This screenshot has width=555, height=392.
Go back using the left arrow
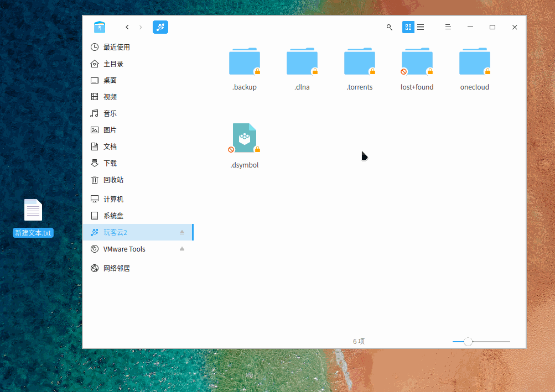127,27
